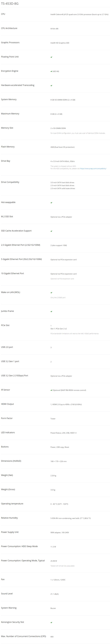The image size is (110, 644).
Task: Click the Power Supply Unit label
Action: (10, 532)
